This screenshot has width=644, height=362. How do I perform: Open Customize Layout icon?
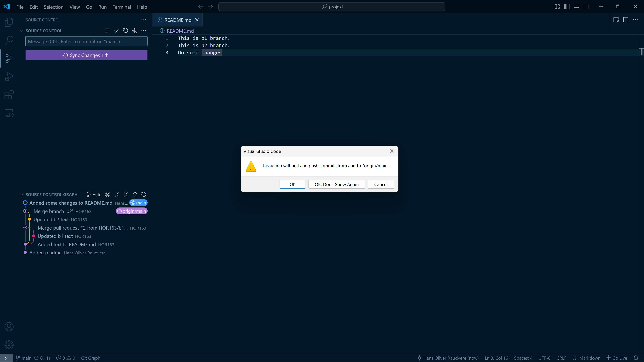tap(557, 7)
